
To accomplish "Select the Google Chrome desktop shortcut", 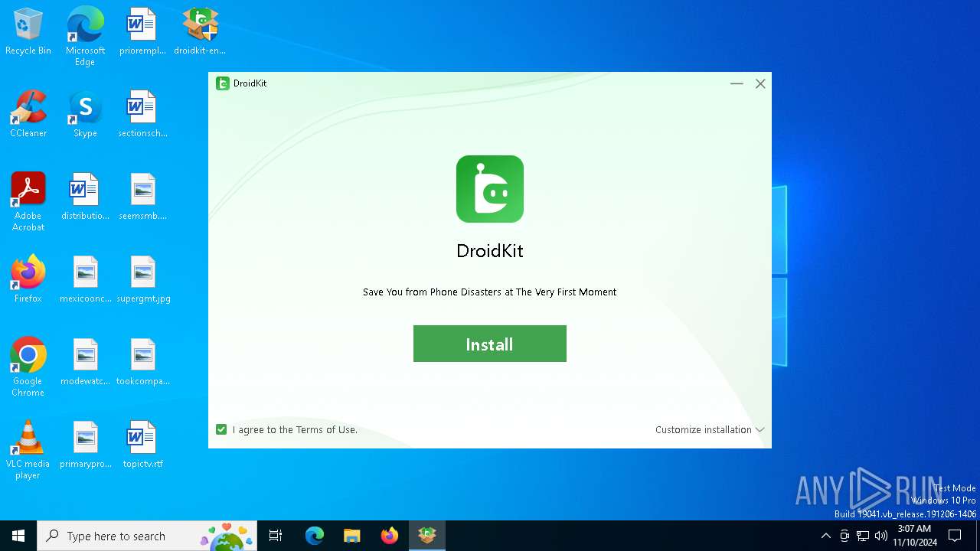I will tap(28, 367).
